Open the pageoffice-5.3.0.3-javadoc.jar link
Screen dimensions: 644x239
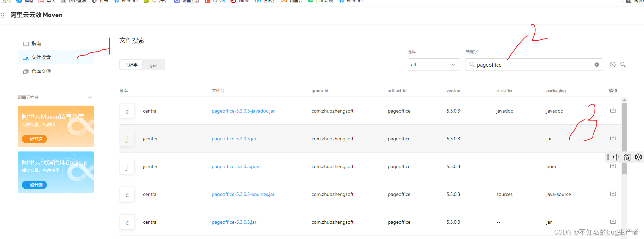coord(243,111)
